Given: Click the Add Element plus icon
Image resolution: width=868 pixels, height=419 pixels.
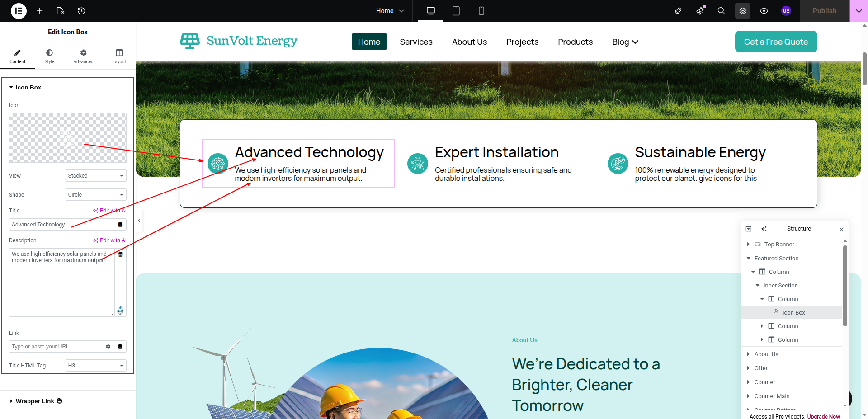Looking at the screenshot, I should (x=40, y=11).
